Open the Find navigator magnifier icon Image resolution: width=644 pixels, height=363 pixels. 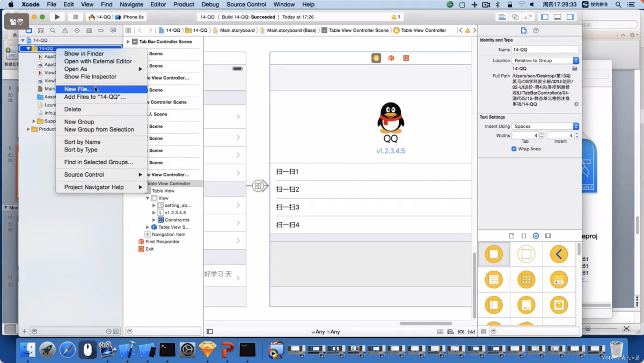(x=53, y=30)
